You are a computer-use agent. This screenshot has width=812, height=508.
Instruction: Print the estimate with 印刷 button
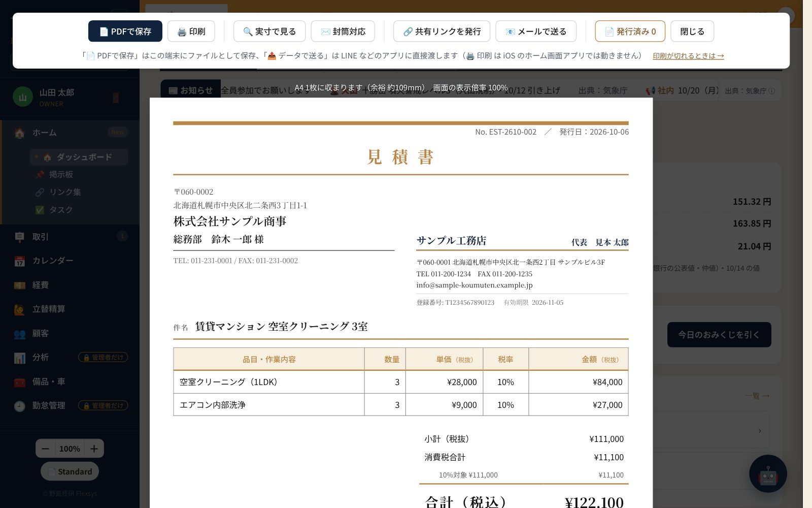(191, 31)
